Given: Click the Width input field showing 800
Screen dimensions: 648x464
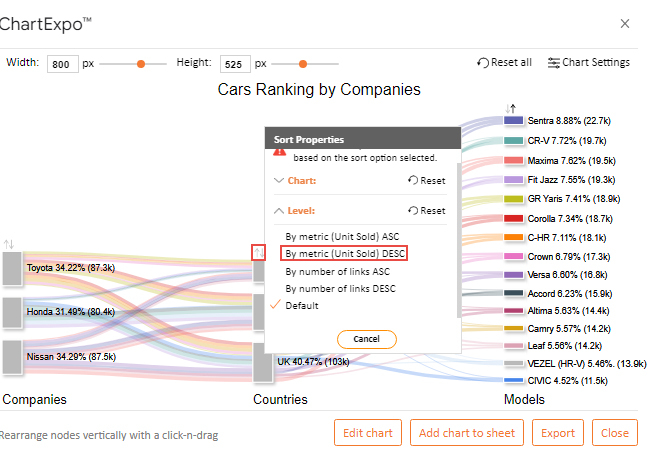Looking at the screenshot, I should click(63, 64).
